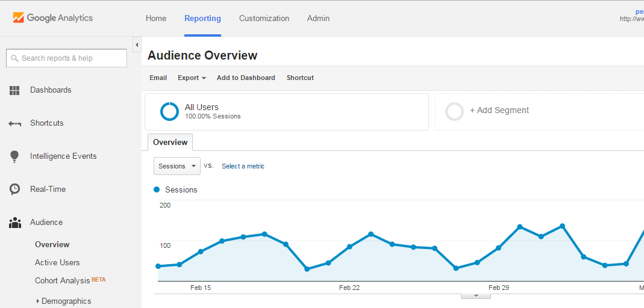Click the Google Analytics logo
This screenshot has width=644, height=308.
53,18
